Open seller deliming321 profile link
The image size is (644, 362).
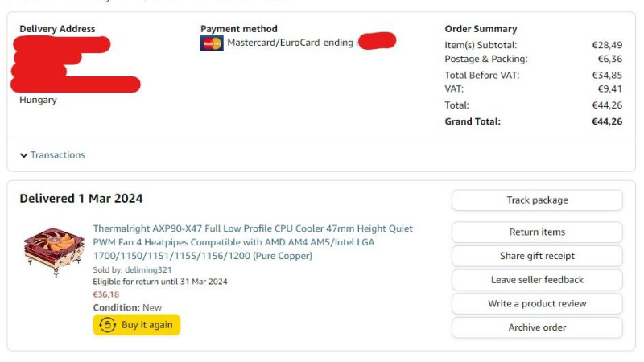(x=148, y=269)
